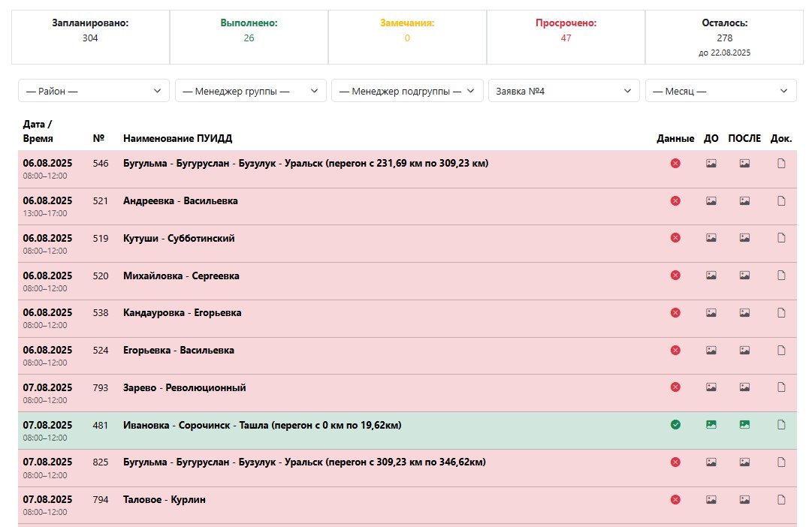This screenshot has width=812, height=527.
Task: Click the green check icon in row 481
Action: click(x=675, y=425)
